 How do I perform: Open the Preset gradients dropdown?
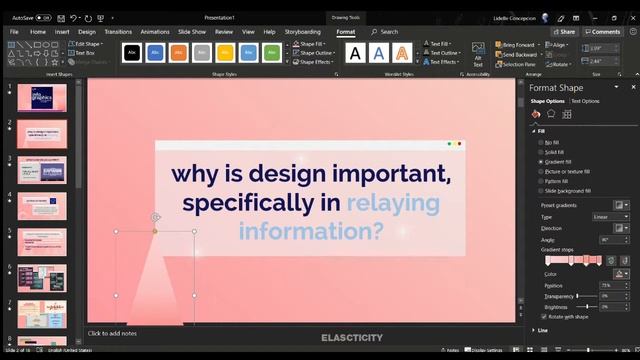(621, 205)
